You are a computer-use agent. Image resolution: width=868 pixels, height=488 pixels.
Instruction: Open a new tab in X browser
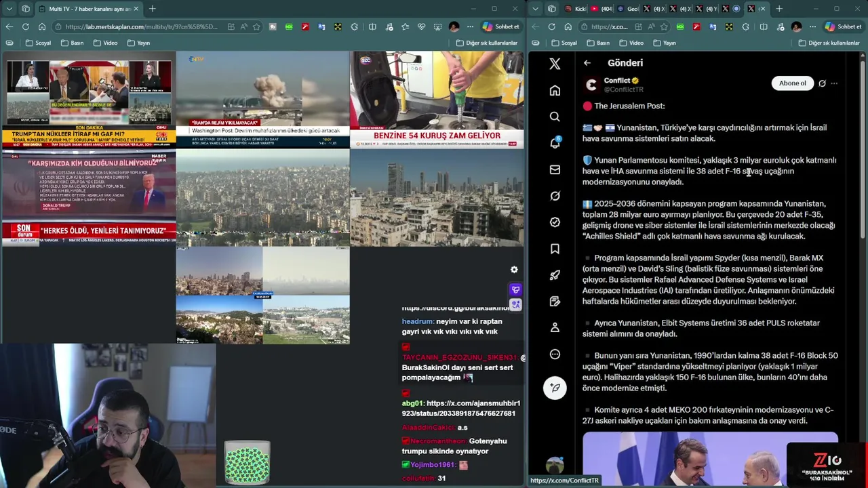pos(778,9)
